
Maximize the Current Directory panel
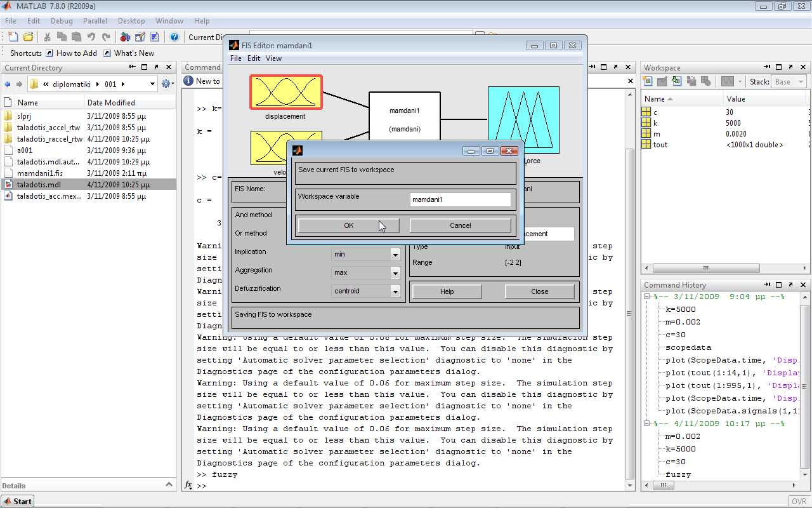(145, 67)
